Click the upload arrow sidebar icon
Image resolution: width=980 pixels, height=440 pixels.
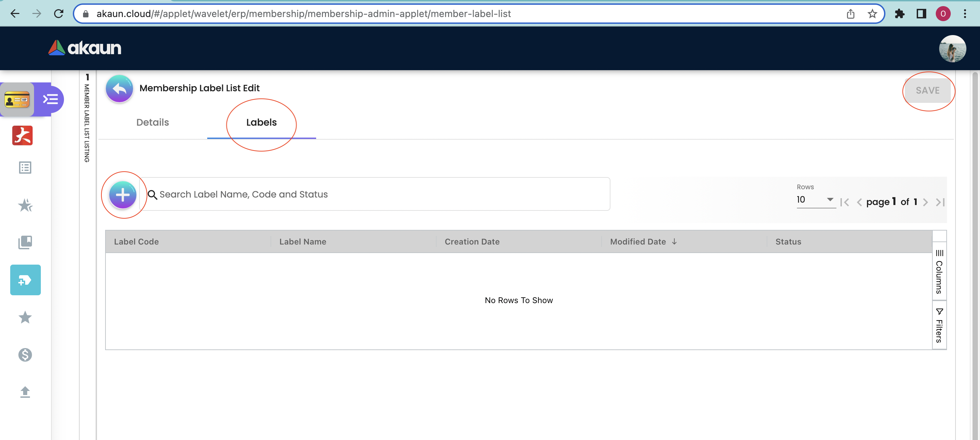(25, 392)
